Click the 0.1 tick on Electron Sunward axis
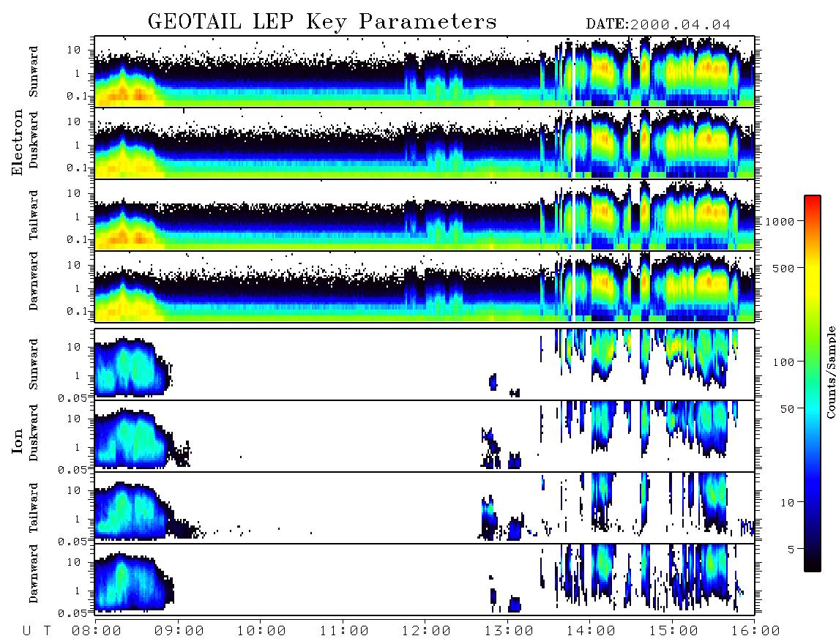Screen dimensions: 836x644 coord(78,96)
